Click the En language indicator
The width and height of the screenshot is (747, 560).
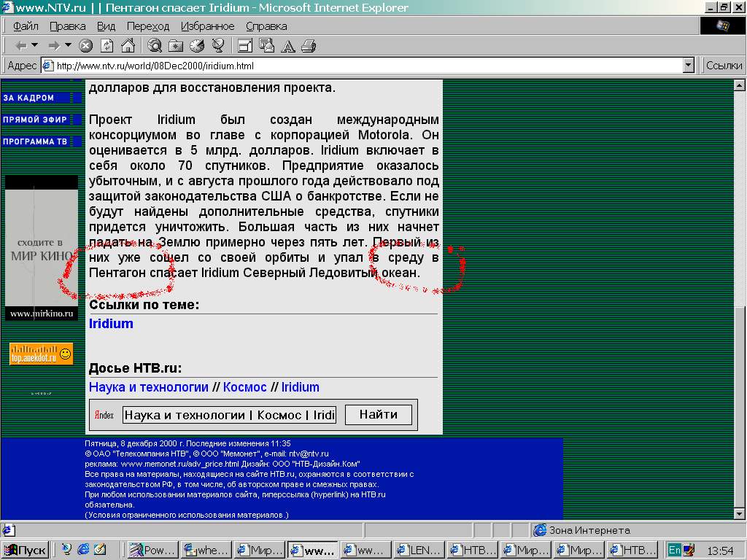pyautogui.click(x=674, y=550)
